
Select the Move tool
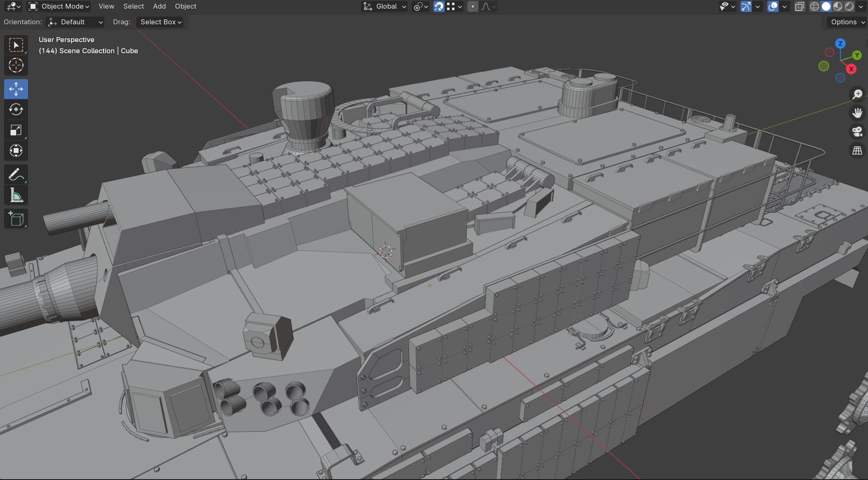16,89
